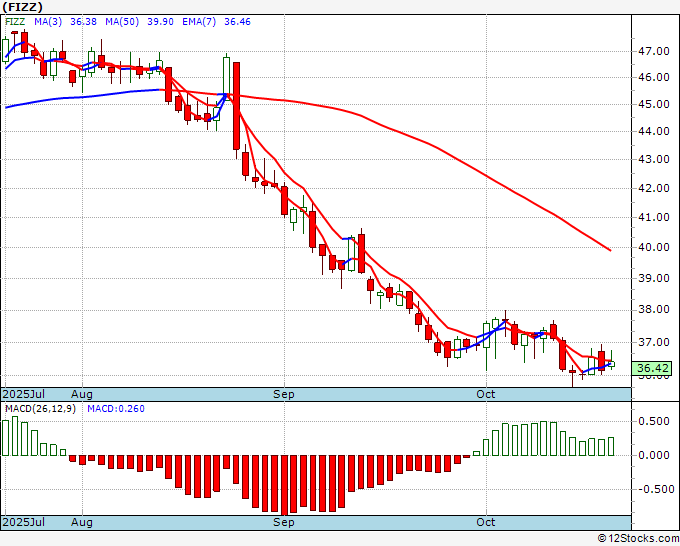Click the MA(3) legend label
680x546 pixels.
click(x=48, y=22)
